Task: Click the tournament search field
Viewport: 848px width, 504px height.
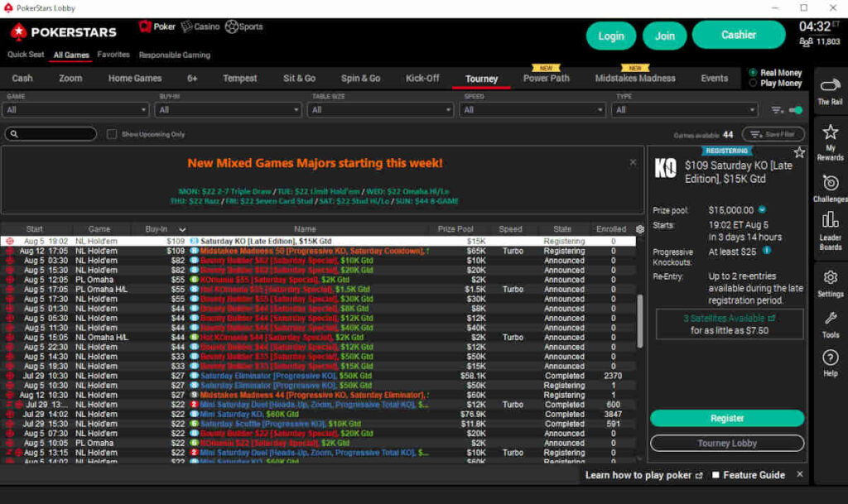Action: pyautogui.click(x=51, y=134)
